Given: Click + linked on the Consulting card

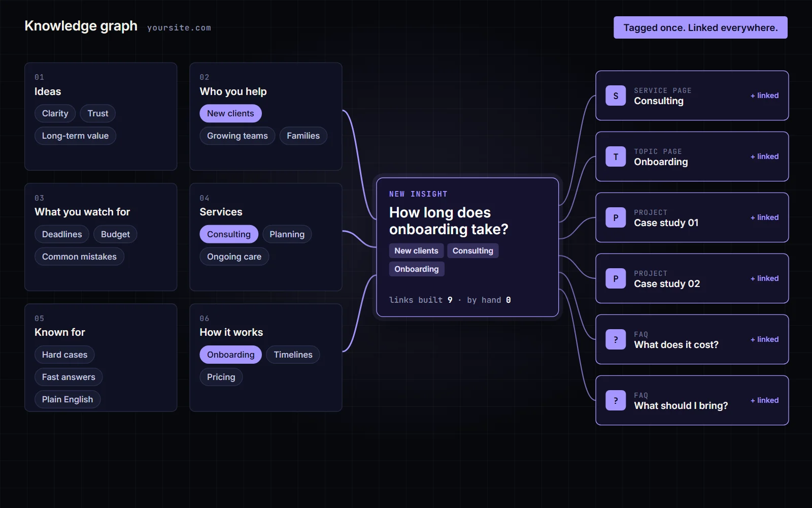Looking at the screenshot, I should click(x=764, y=96).
